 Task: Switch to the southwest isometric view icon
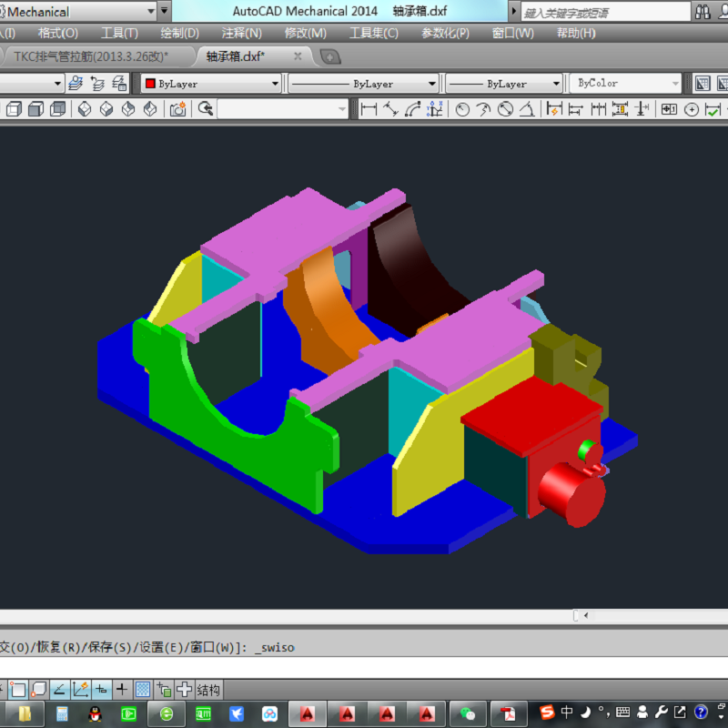pyautogui.click(x=85, y=109)
